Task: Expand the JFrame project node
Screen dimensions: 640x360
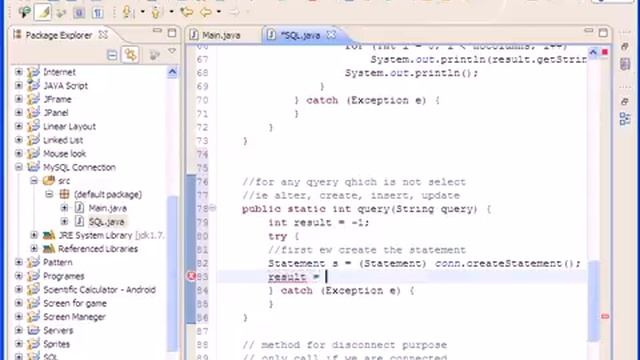Action: pos(19,99)
